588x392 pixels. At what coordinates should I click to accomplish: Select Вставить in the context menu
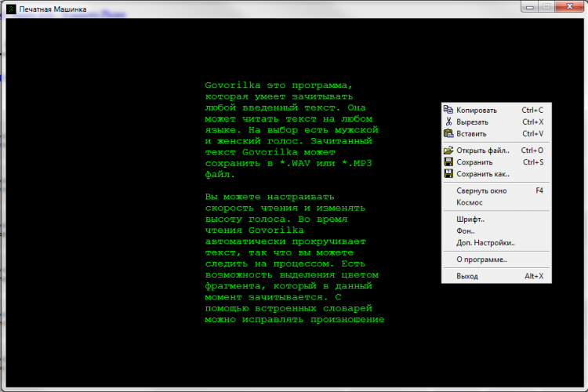(496, 133)
